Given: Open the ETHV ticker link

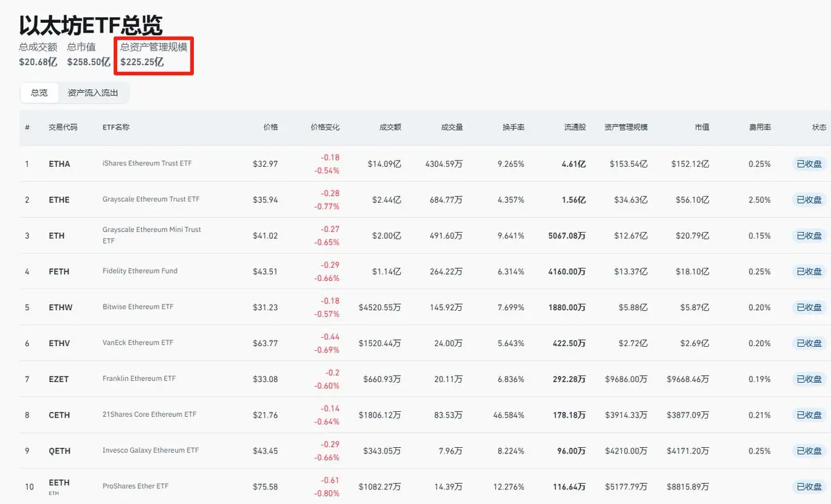Looking at the screenshot, I should coord(59,343).
